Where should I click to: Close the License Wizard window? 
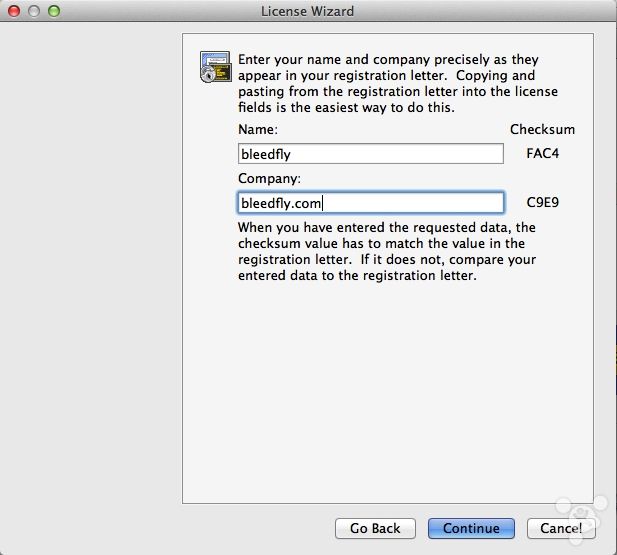(x=14, y=11)
